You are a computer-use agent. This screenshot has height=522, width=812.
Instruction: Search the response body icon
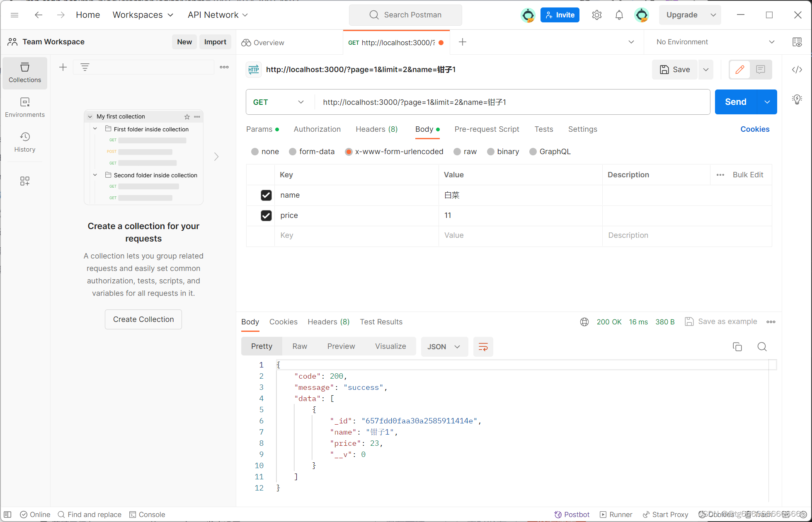(x=762, y=347)
